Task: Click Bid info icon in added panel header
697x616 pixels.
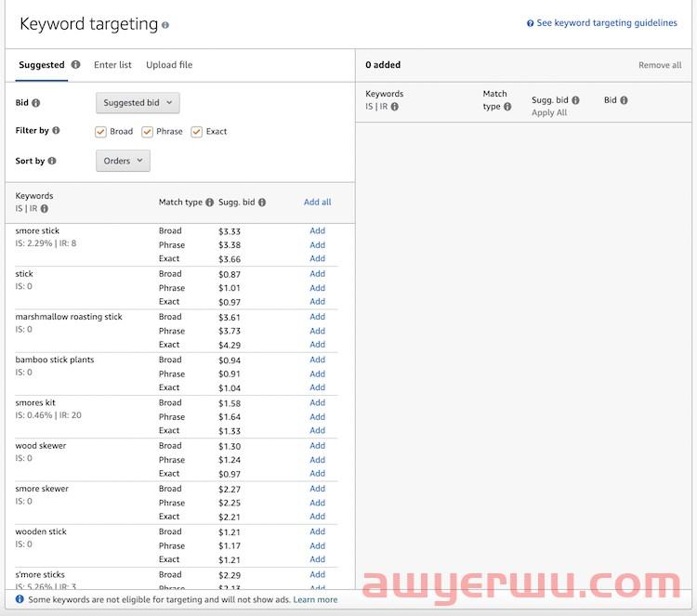Action: (x=625, y=100)
